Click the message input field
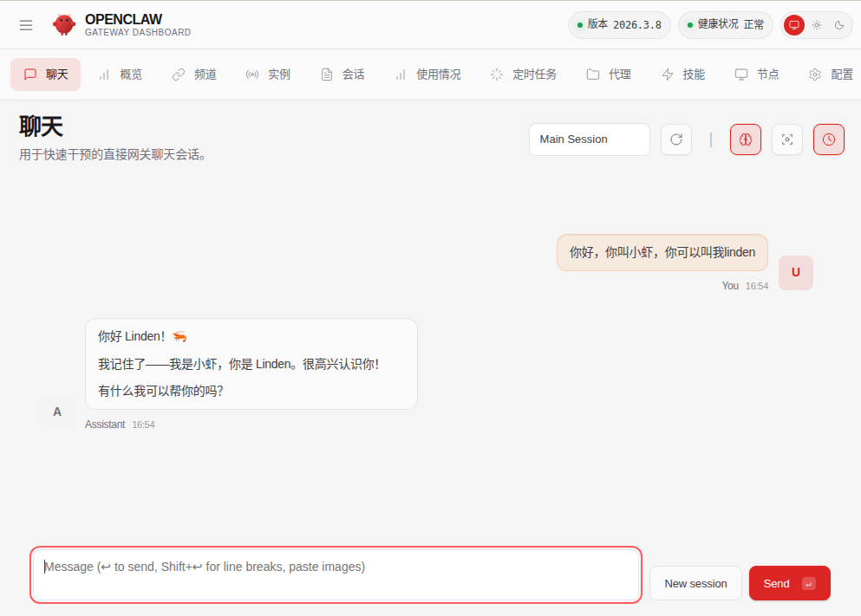Screen dimensions: 861x616 tap(336, 574)
